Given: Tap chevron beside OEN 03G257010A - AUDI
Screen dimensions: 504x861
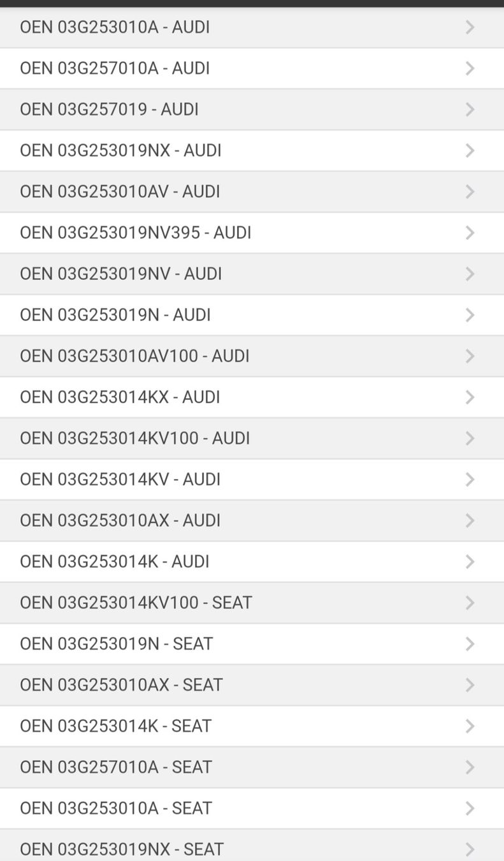Looking at the screenshot, I should click(x=470, y=68).
